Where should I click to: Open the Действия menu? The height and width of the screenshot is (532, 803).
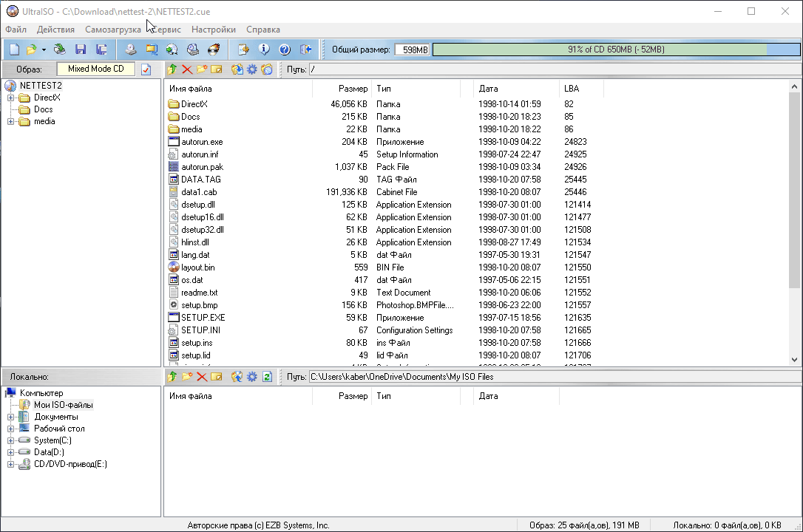click(x=55, y=30)
